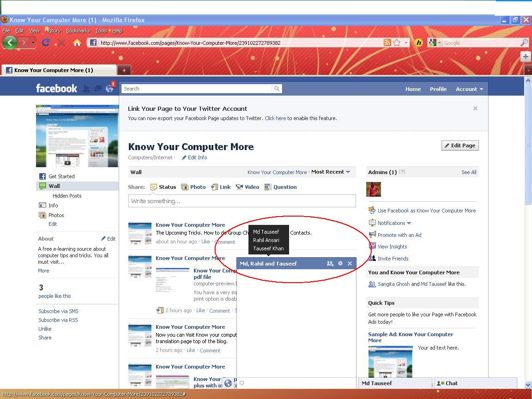Open the File menu
Viewport: 532px width, 399px height.
6,30
